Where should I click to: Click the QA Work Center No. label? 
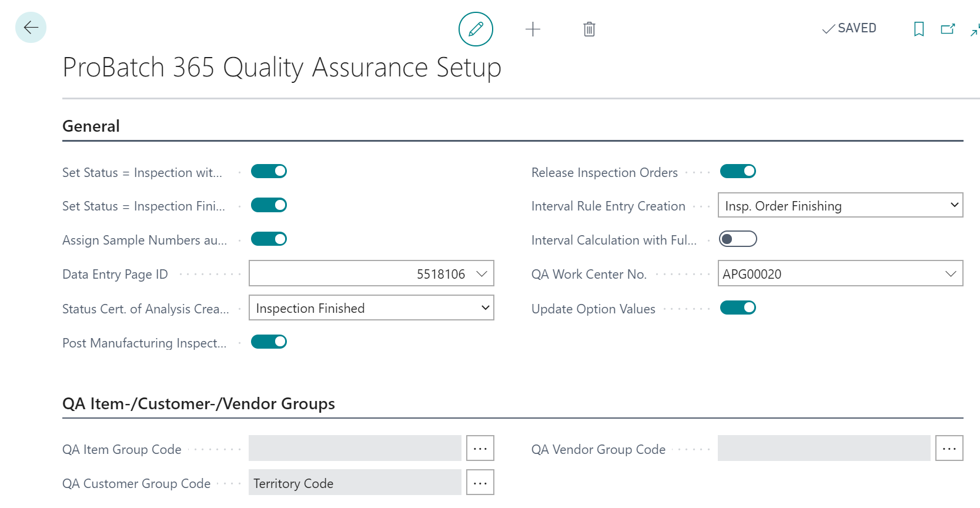click(589, 275)
